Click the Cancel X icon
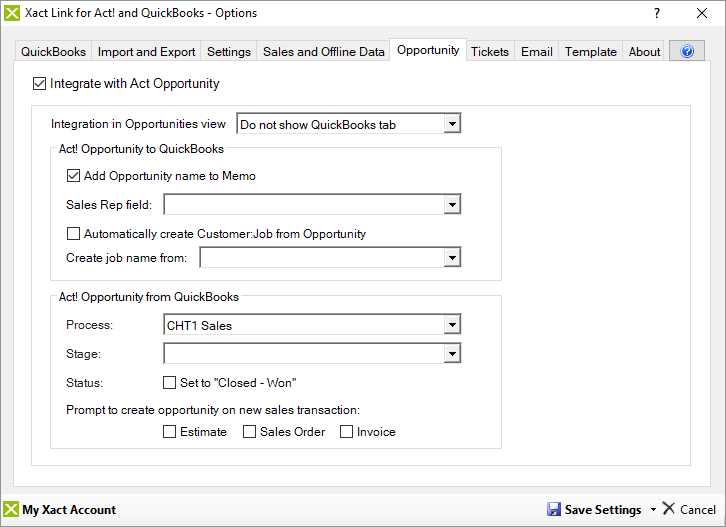 (669, 508)
